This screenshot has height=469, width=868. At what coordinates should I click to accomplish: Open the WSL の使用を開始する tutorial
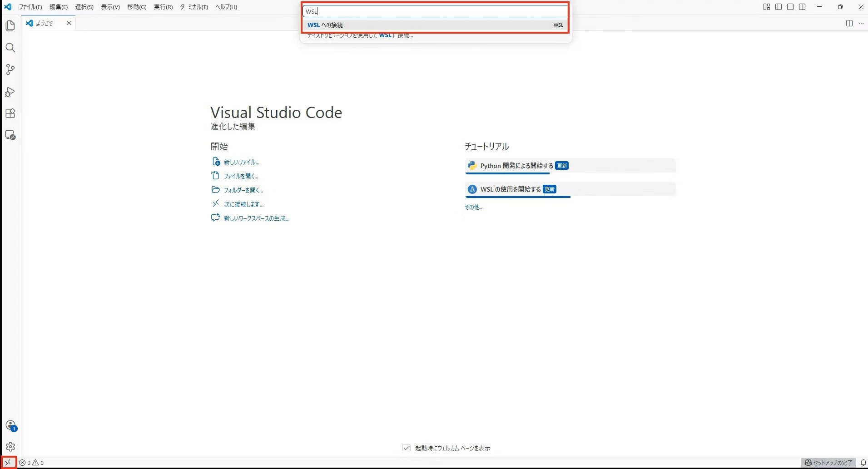click(570, 189)
